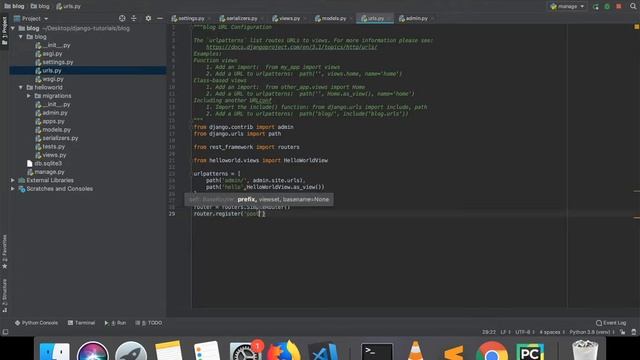Select serializers.py in the project tree
The image size is (640, 360).
pos(60,138)
